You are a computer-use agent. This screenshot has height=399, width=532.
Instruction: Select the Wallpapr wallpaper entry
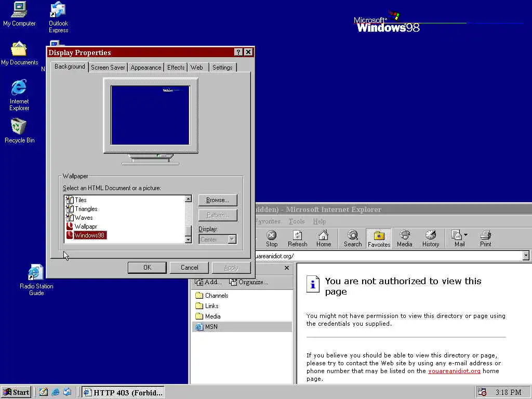coord(86,227)
